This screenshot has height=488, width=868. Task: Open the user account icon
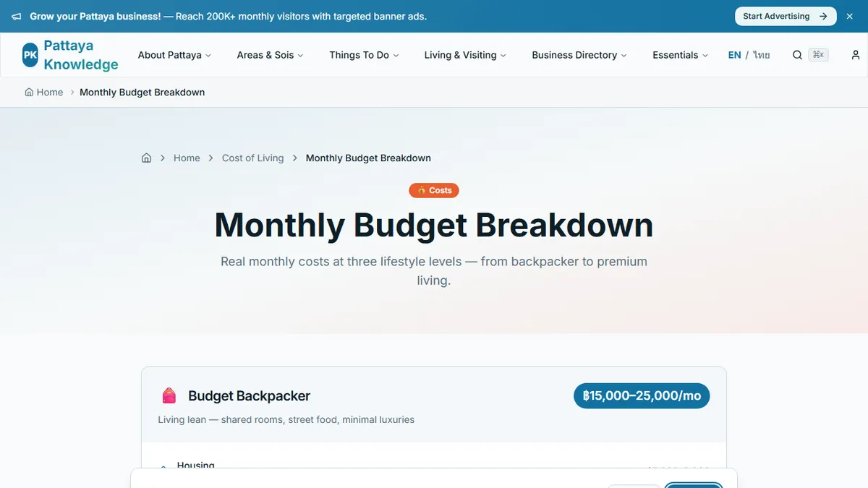tap(856, 55)
